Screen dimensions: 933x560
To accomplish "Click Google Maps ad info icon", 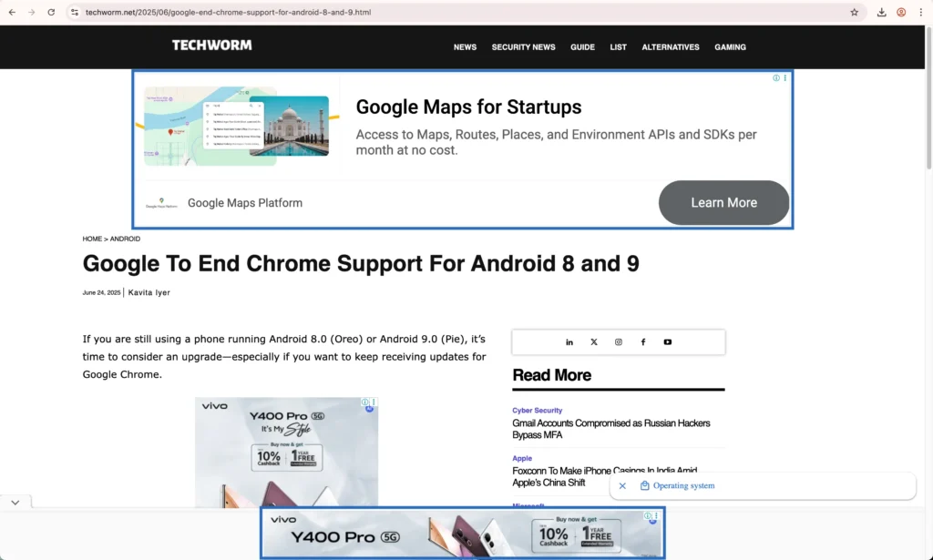I will (x=776, y=78).
